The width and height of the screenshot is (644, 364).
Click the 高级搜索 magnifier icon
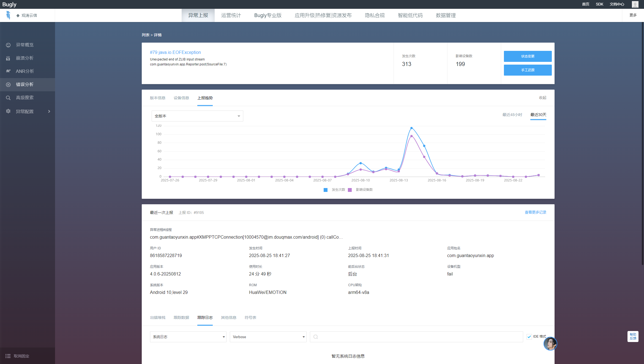8,98
